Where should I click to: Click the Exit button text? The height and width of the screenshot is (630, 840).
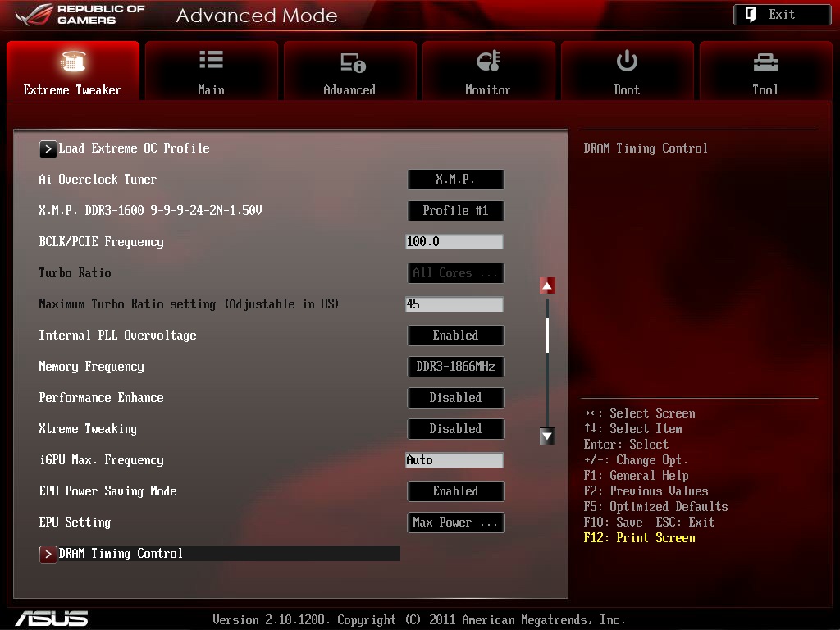782,15
